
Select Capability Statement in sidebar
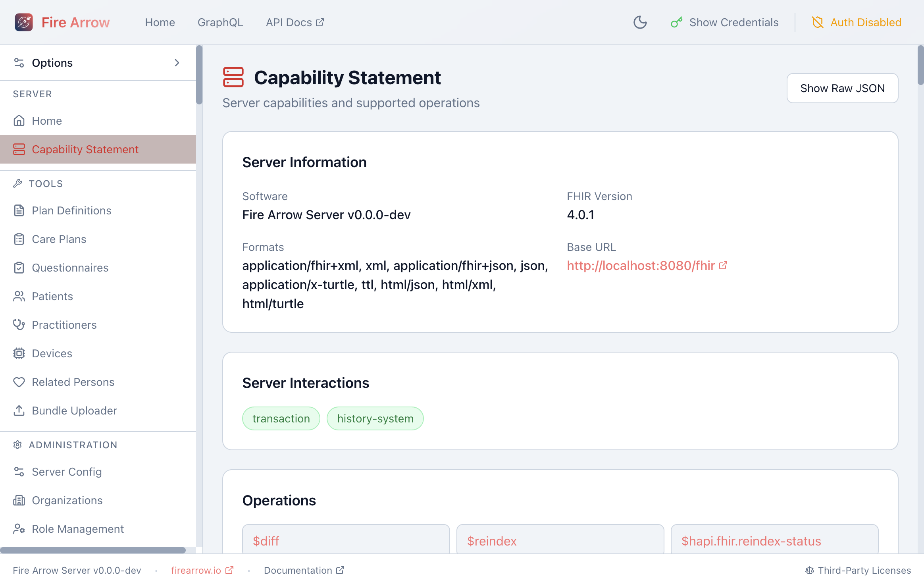(x=85, y=149)
